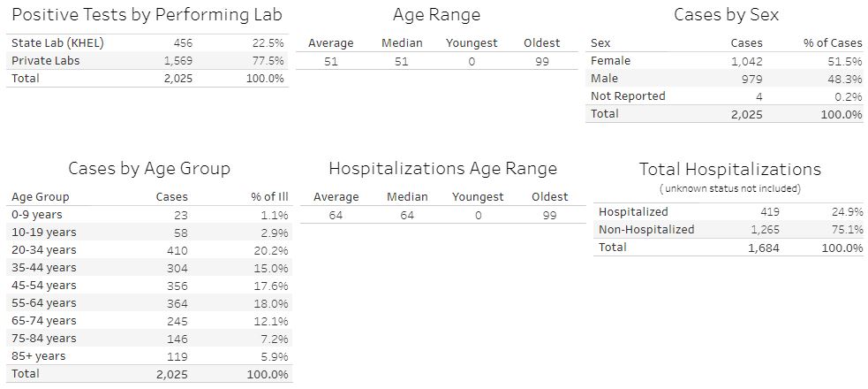The height and width of the screenshot is (389, 868).
Task: Click the Total Hospitalizations title
Action: pyautogui.click(x=729, y=169)
